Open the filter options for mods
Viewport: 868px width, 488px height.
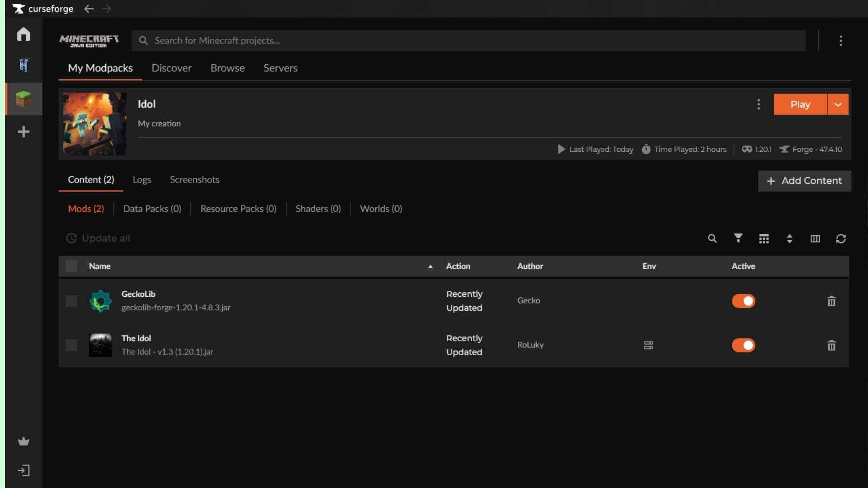pyautogui.click(x=738, y=239)
